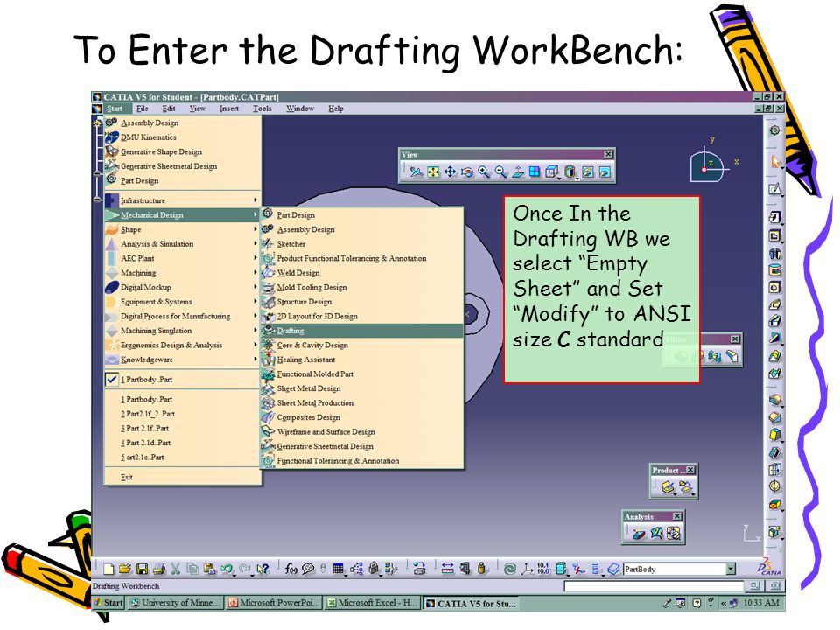840x630 pixels.
Task: Select Generative Shape Design entry
Action: [x=182, y=151]
